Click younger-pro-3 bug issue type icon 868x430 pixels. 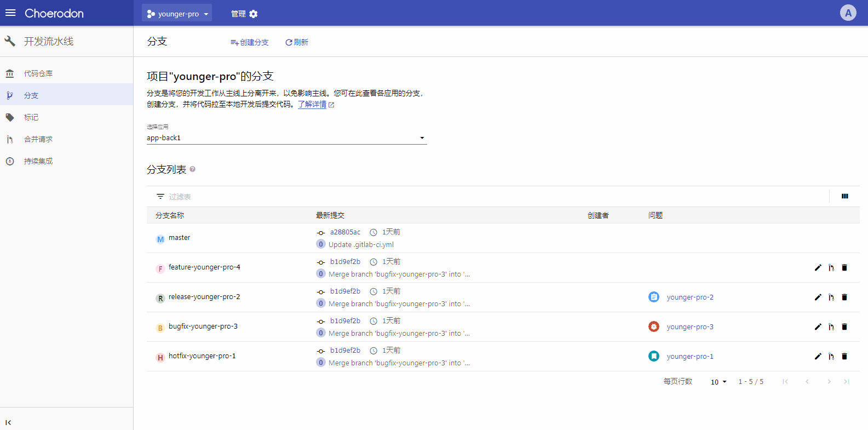pos(654,326)
